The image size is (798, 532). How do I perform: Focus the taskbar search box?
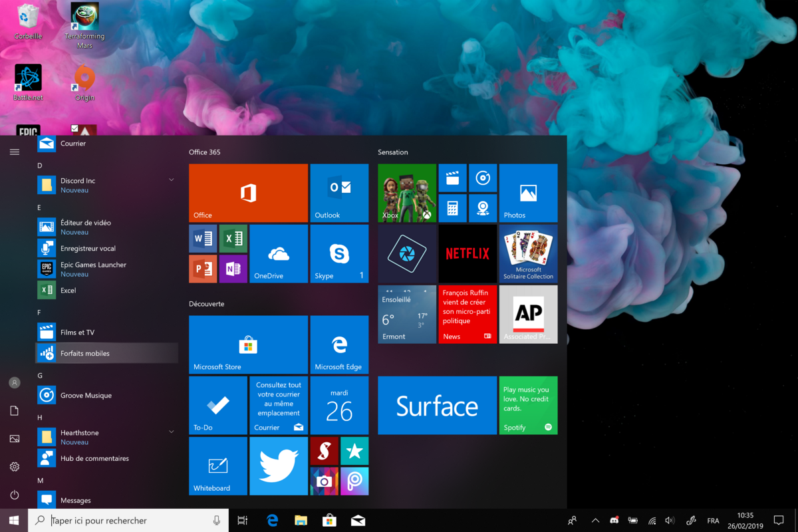[x=128, y=521]
